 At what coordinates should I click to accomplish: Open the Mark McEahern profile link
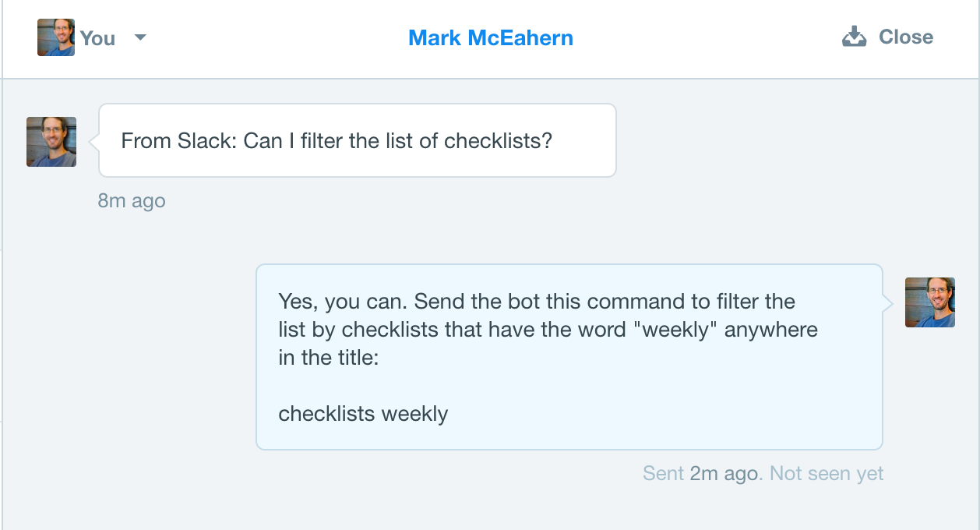coord(491,37)
